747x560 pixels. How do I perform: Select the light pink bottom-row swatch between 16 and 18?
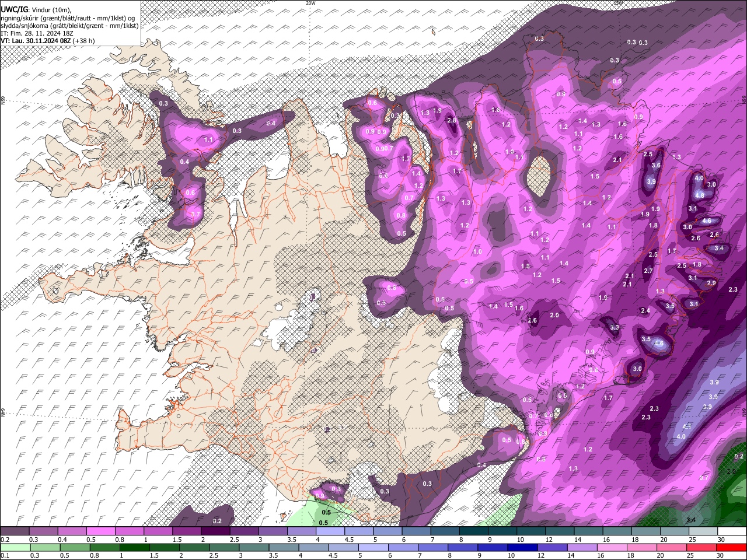[x=613, y=548]
